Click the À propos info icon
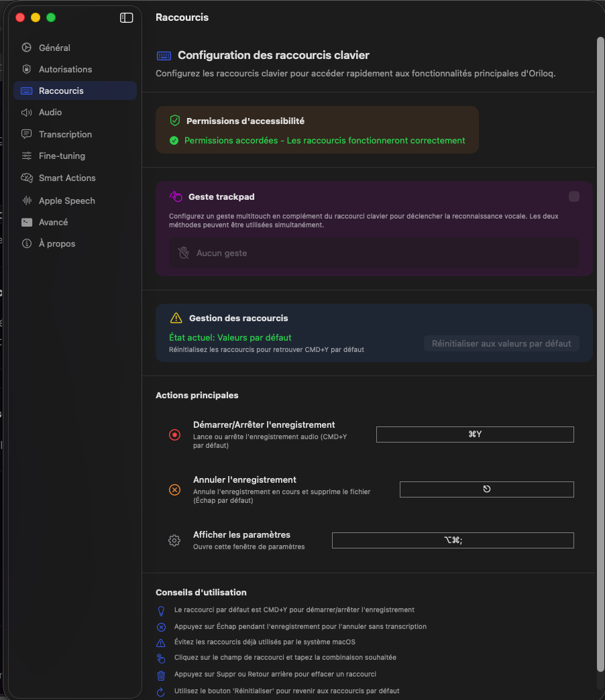The width and height of the screenshot is (605, 700). [x=27, y=243]
